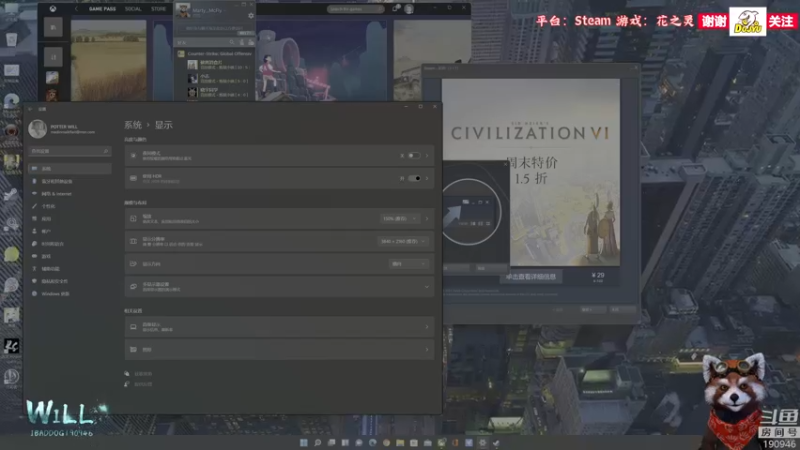Click the Settings search box
This screenshot has height=450, width=800.
click(70, 151)
